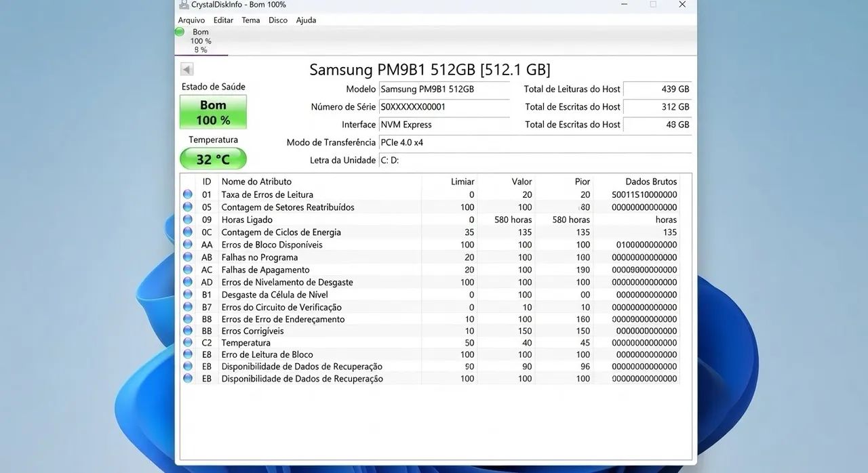The height and width of the screenshot is (473, 868).
Task: Click status icon for Erros de Nivelamento de Desgaste
Action: [188, 282]
